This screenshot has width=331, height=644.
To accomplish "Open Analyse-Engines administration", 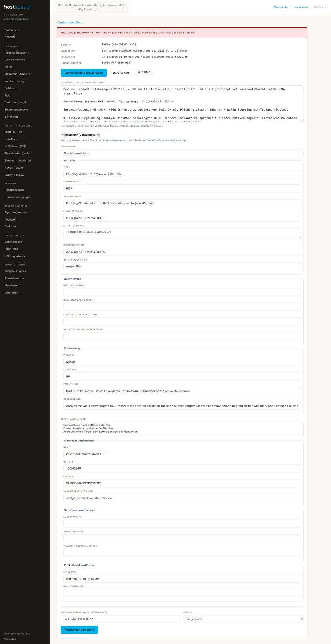I will point(15,271).
